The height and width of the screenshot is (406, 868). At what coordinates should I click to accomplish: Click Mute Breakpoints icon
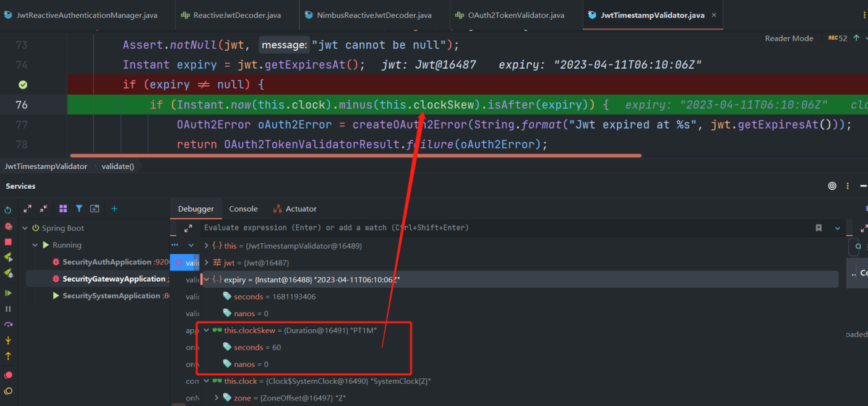tap(8, 391)
